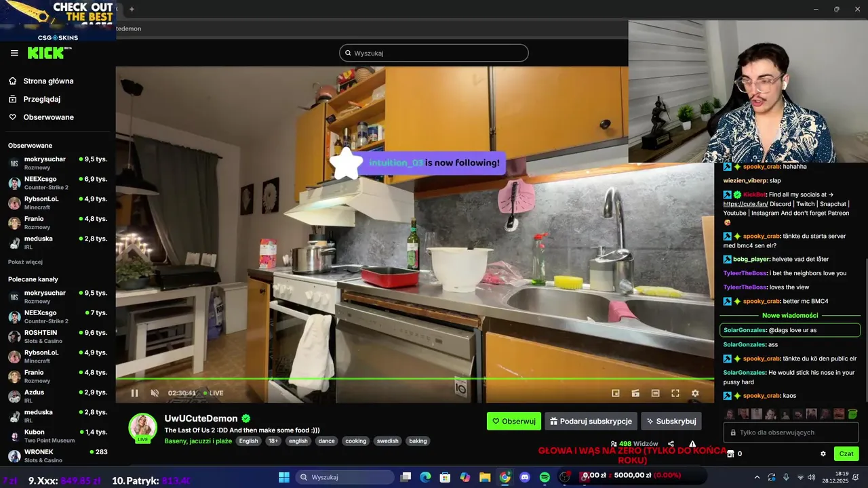Image resolution: width=868 pixels, height=488 pixels.
Task: Click the https://cute.fan/ link in chat
Action: pyautogui.click(x=745, y=204)
